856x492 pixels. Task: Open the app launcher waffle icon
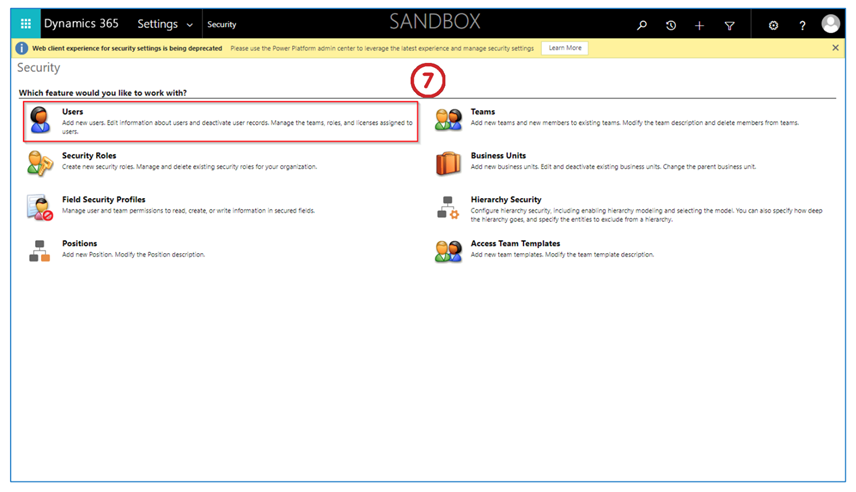point(26,24)
